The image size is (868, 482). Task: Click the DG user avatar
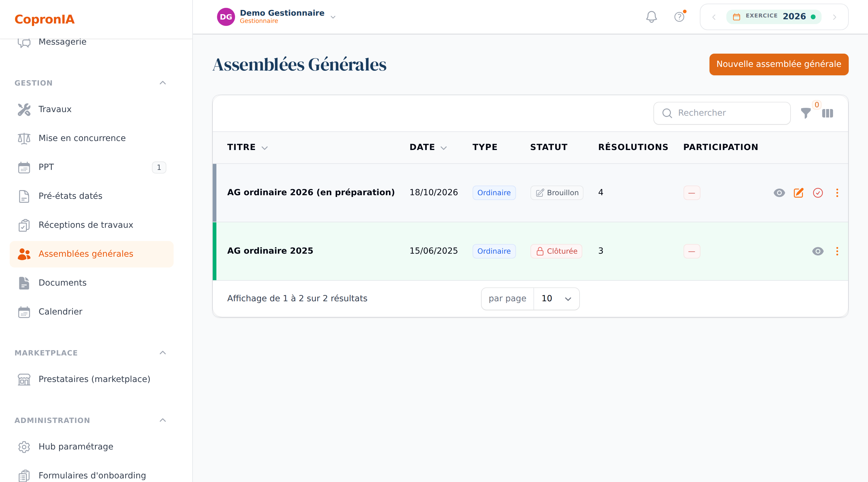tap(226, 17)
